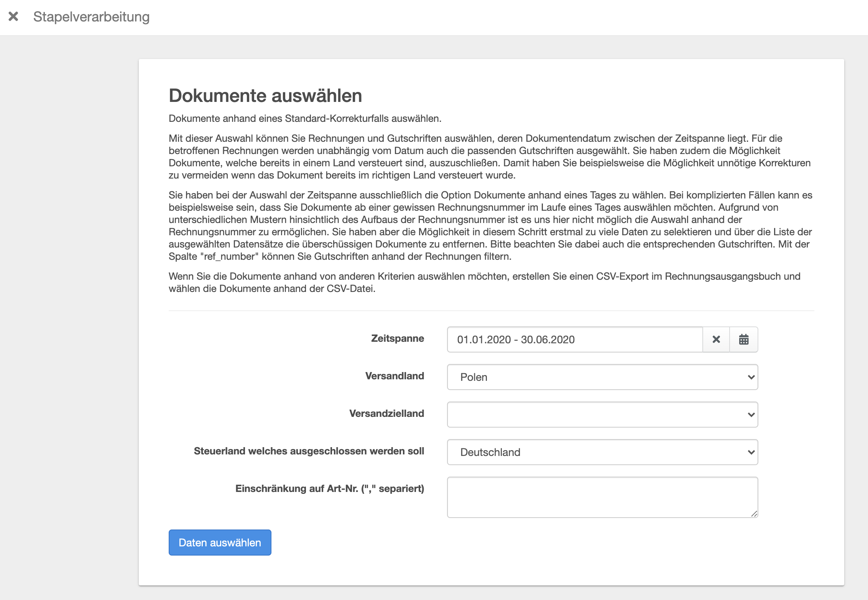This screenshot has height=600, width=868.
Task: Click the Einschränkung auf Art-Nr. label
Action: pyautogui.click(x=329, y=489)
